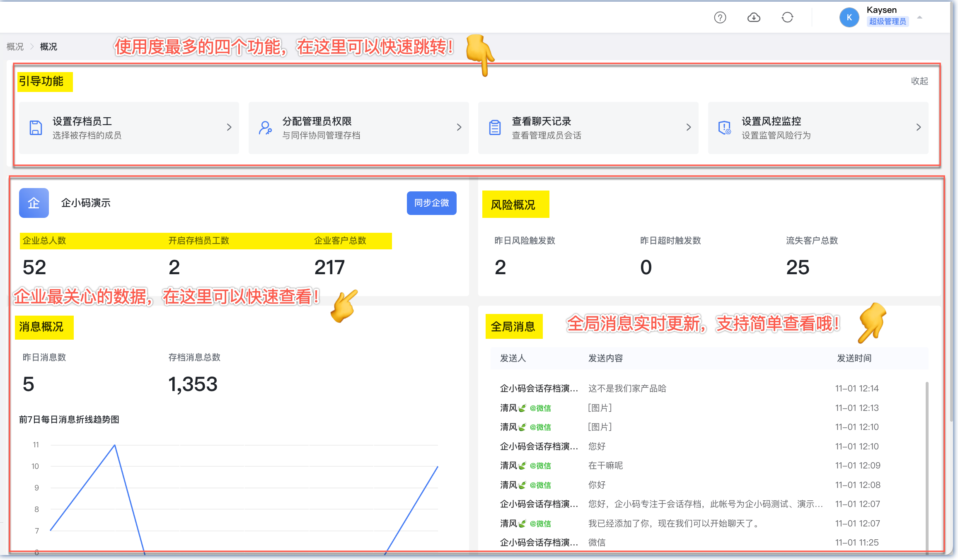
Task: Click the blue enterprise logo icon
Action: tap(34, 203)
